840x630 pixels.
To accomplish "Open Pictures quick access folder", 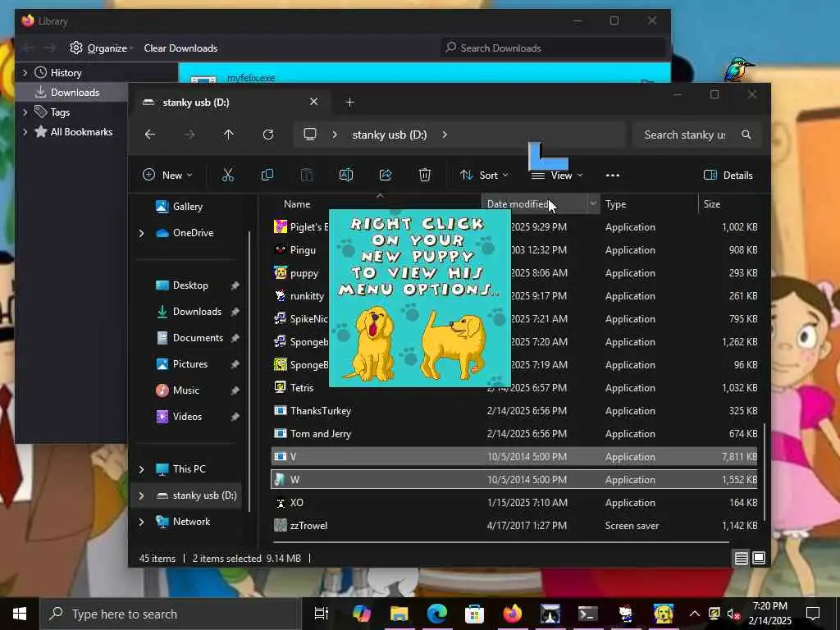I will (x=190, y=364).
